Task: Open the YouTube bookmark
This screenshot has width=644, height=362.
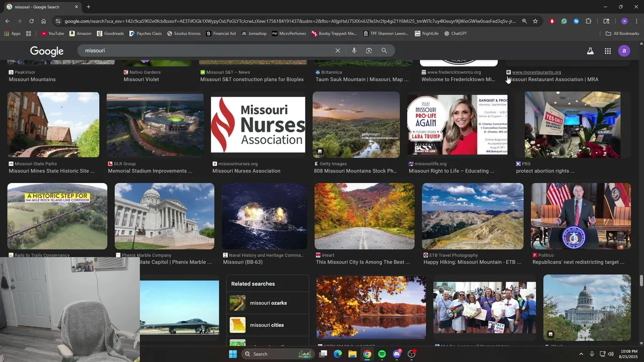Action: pyautogui.click(x=53, y=34)
